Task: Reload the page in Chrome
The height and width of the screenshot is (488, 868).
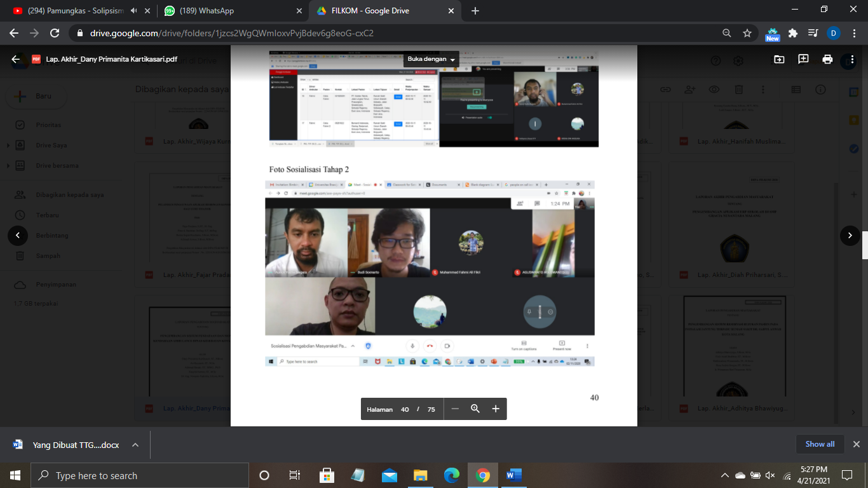Action: coord(55,33)
